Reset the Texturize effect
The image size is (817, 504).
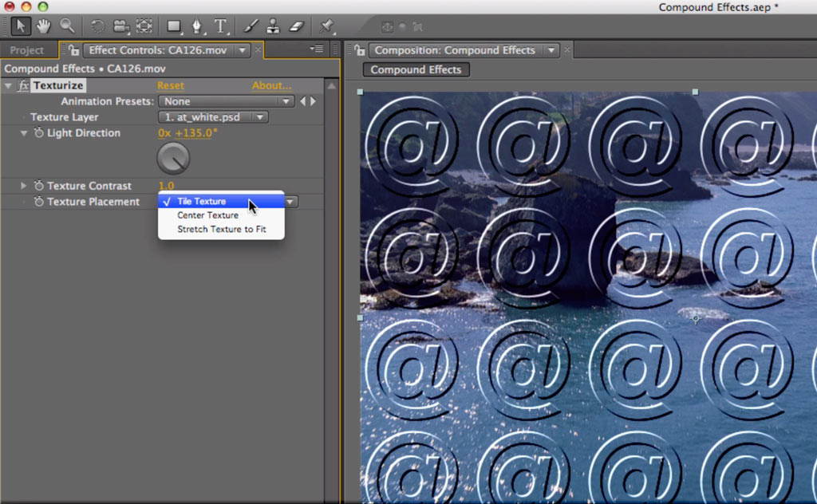tap(171, 85)
